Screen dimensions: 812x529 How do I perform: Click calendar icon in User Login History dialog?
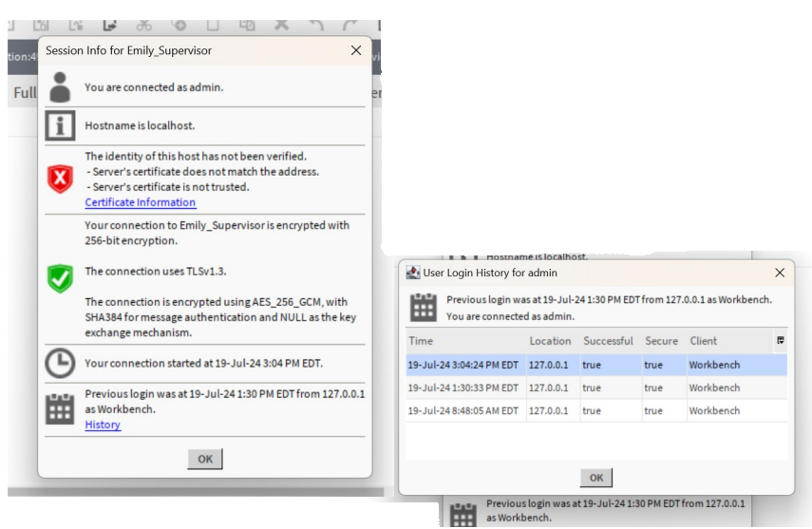tap(424, 307)
